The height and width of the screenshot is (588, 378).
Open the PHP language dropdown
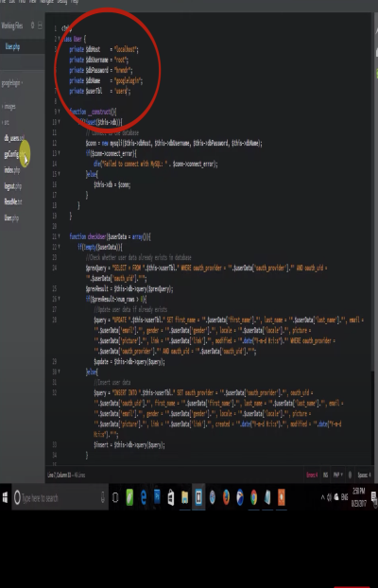tap(338, 476)
